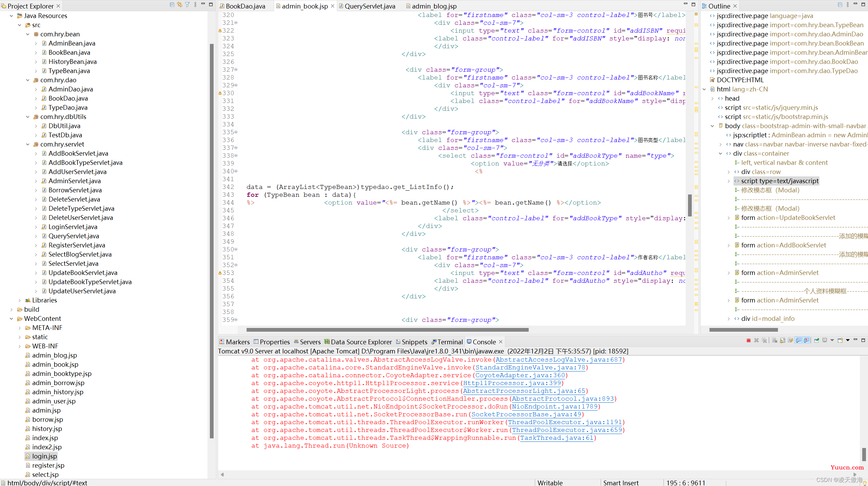The image size is (868, 486).
Task: Open TaskThread.java:61 stack link
Action: [557, 438]
